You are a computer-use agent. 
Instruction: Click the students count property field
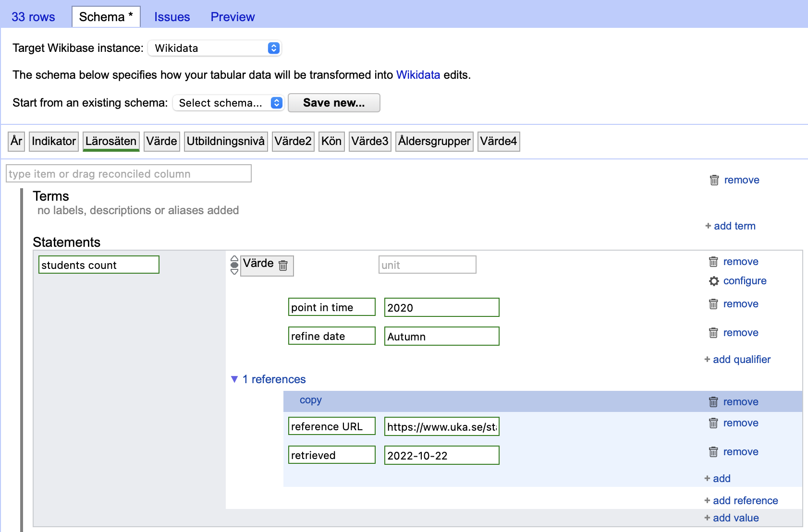99,265
